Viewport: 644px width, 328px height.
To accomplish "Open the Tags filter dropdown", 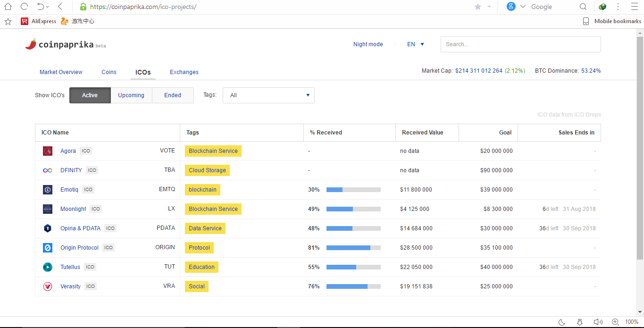I will tap(268, 95).
